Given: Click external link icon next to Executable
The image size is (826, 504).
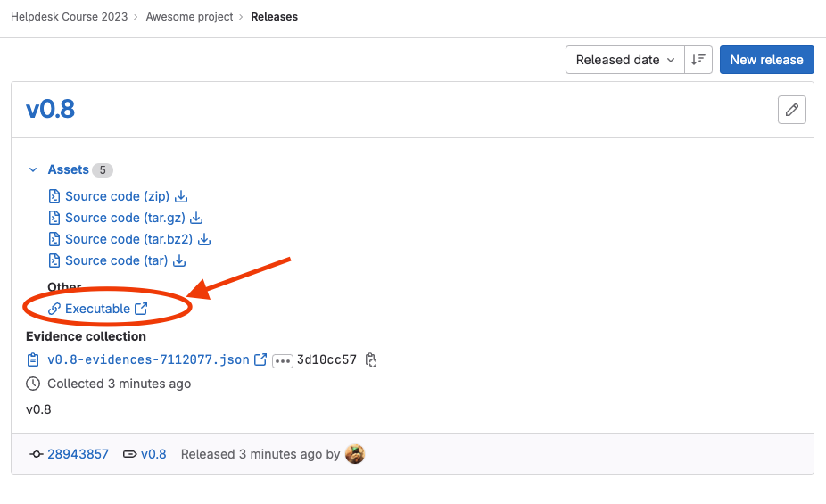Looking at the screenshot, I should pos(141,309).
